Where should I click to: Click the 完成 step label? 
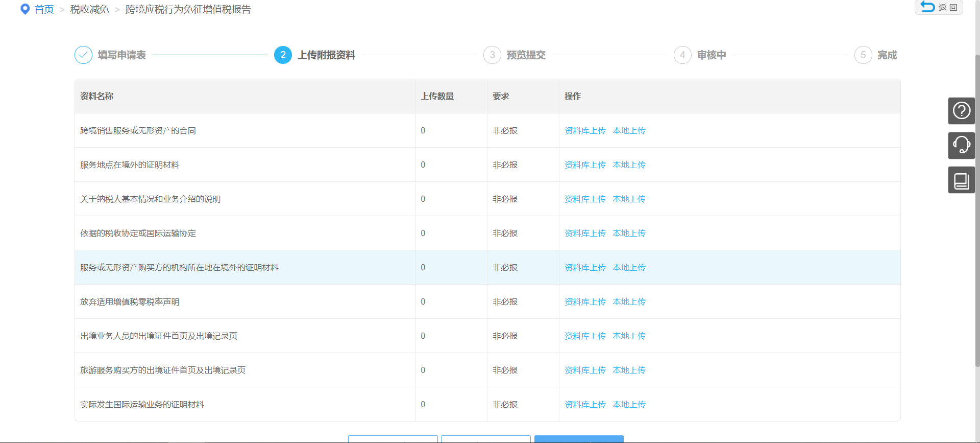(x=887, y=55)
